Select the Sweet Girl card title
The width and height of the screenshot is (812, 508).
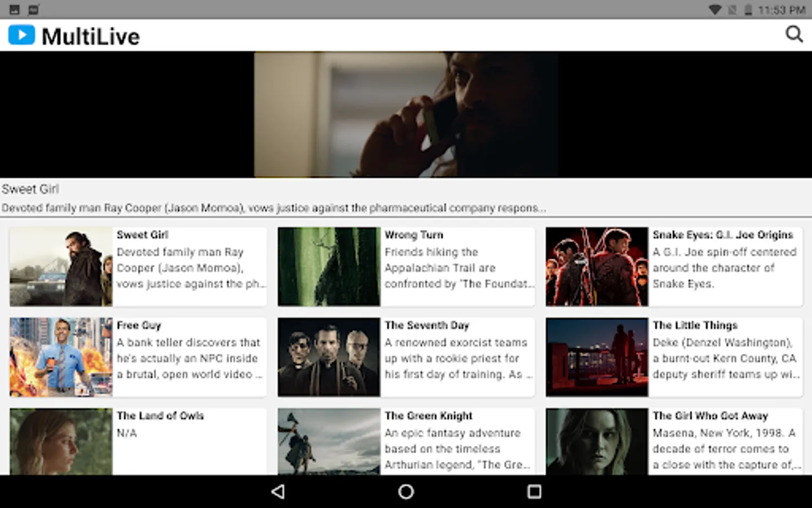[142, 235]
